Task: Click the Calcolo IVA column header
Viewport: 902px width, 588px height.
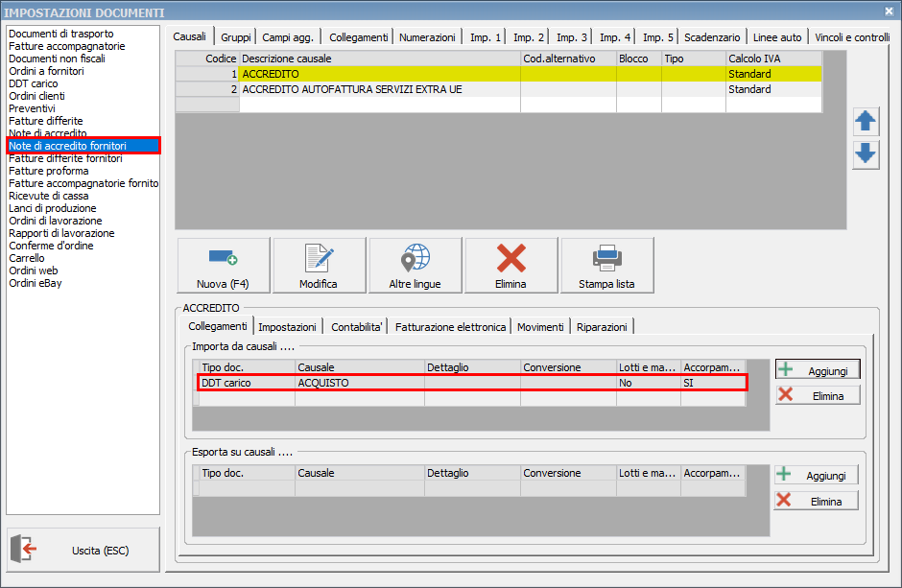Action: click(773, 59)
